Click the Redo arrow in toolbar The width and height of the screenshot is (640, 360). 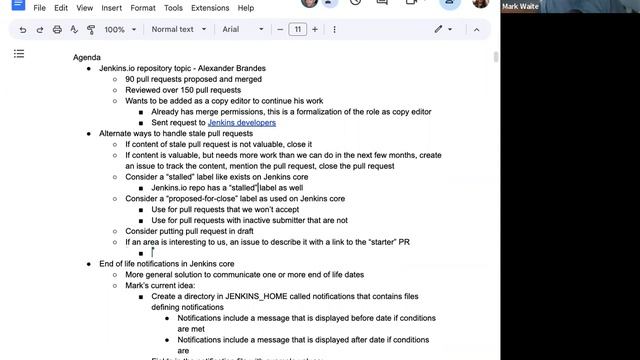click(40, 29)
